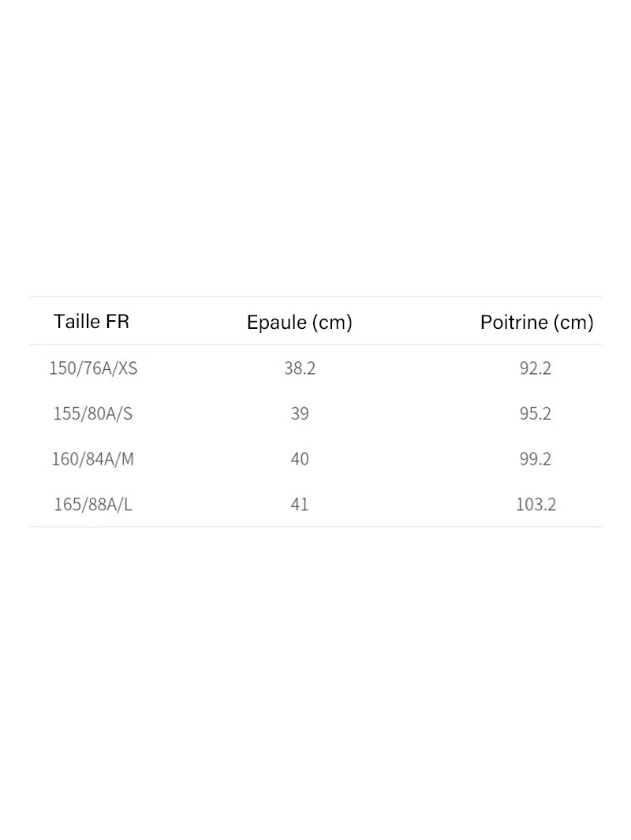
Task: Click the (cm) unit after Epaule
Action: pos(332,323)
